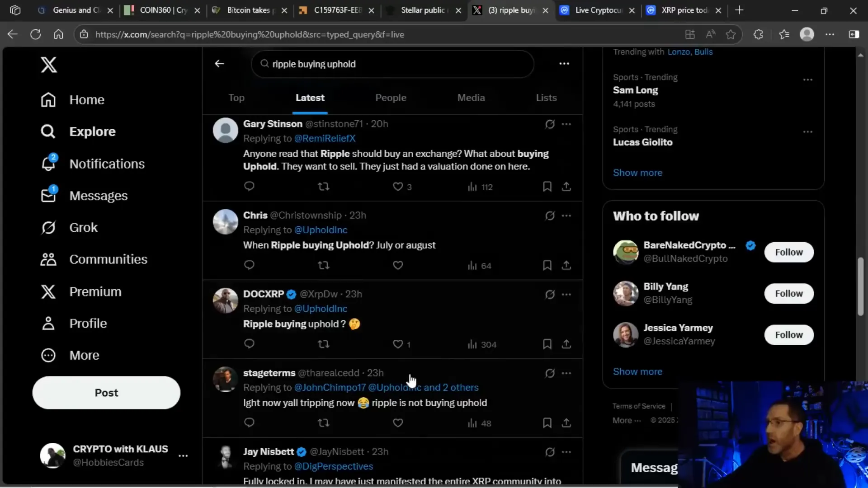The image size is (868, 488).
Task: Click the Post button
Action: click(x=106, y=393)
